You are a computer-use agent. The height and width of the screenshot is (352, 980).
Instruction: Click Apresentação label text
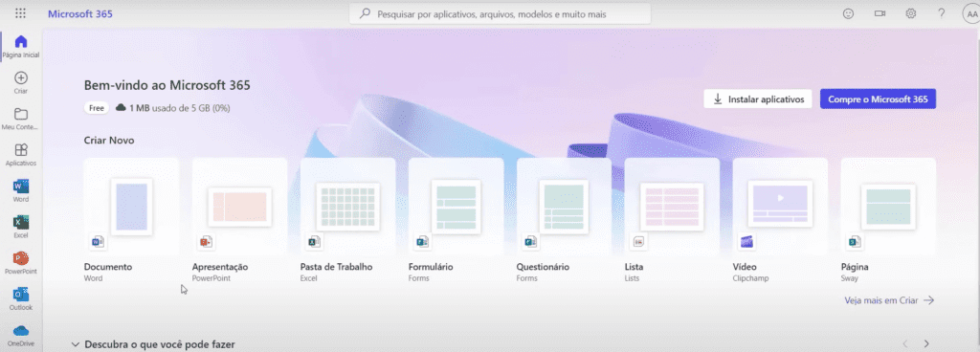point(220,267)
